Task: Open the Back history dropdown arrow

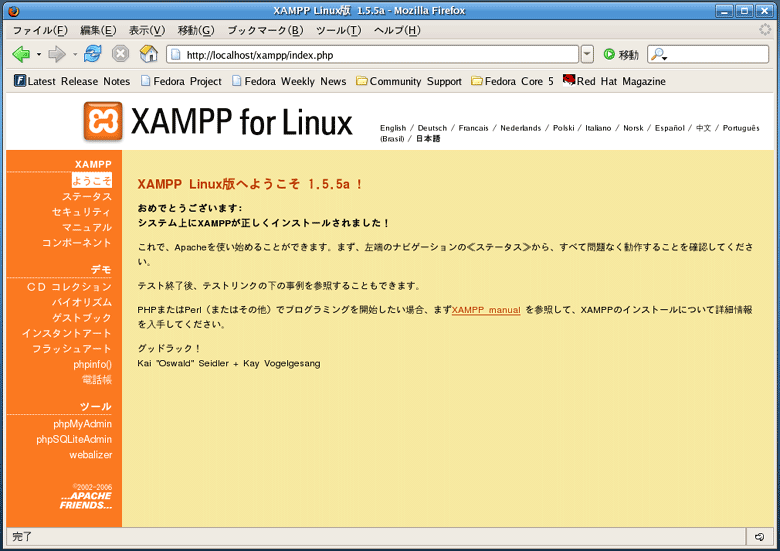Action: coord(39,54)
